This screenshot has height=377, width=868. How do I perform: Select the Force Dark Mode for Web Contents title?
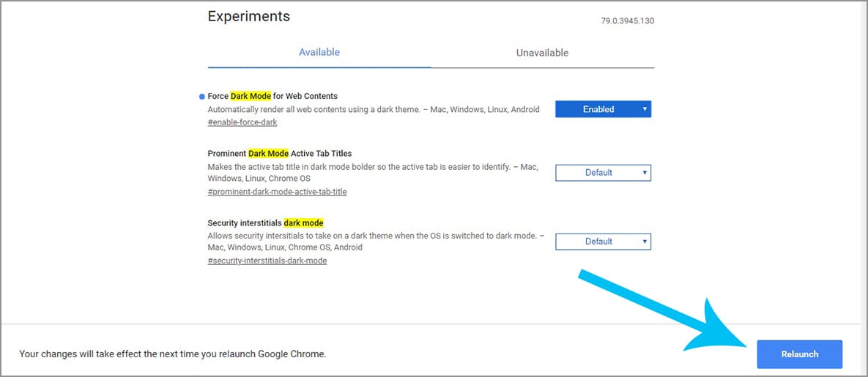[x=272, y=96]
